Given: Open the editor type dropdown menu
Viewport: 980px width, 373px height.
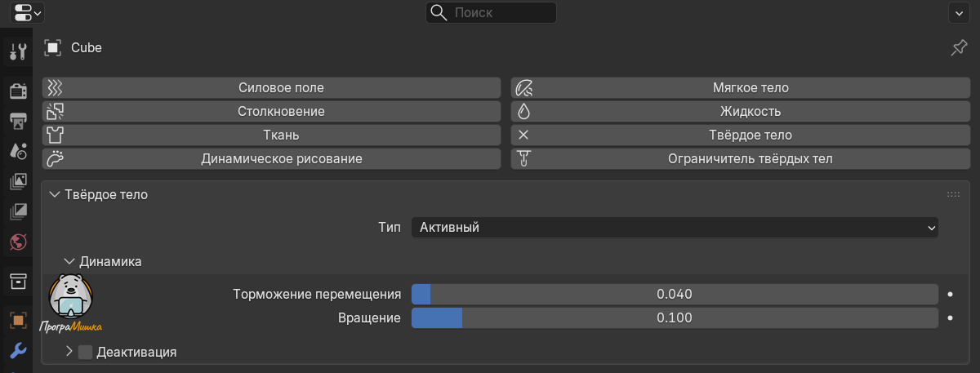Looking at the screenshot, I should (x=28, y=12).
